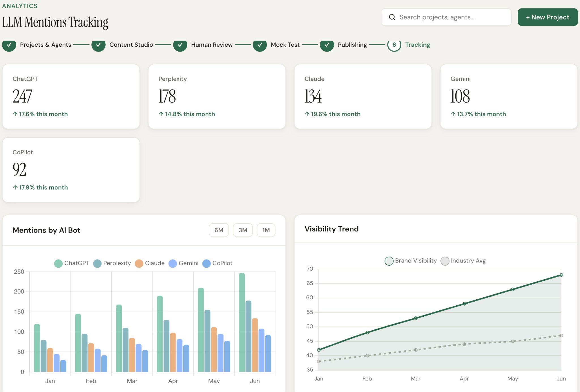Go to the Mock Test step
This screenshot has height=392, width=580.
[285, 45]
